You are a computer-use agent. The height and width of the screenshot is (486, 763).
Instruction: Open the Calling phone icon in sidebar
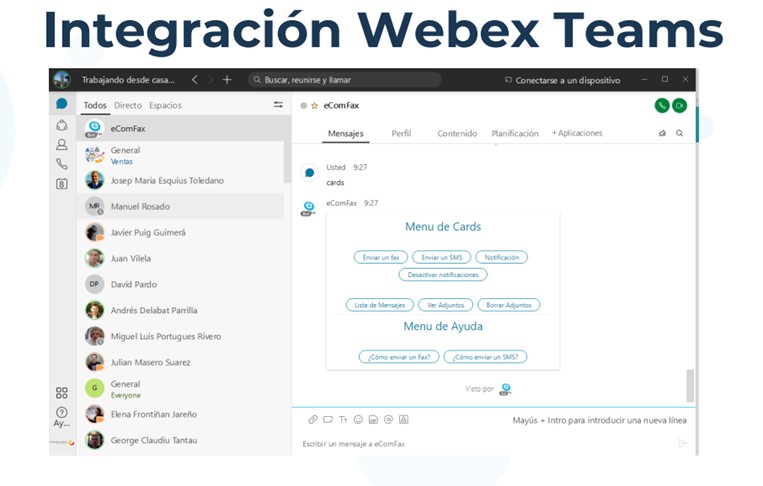click(x=62, y=164)
